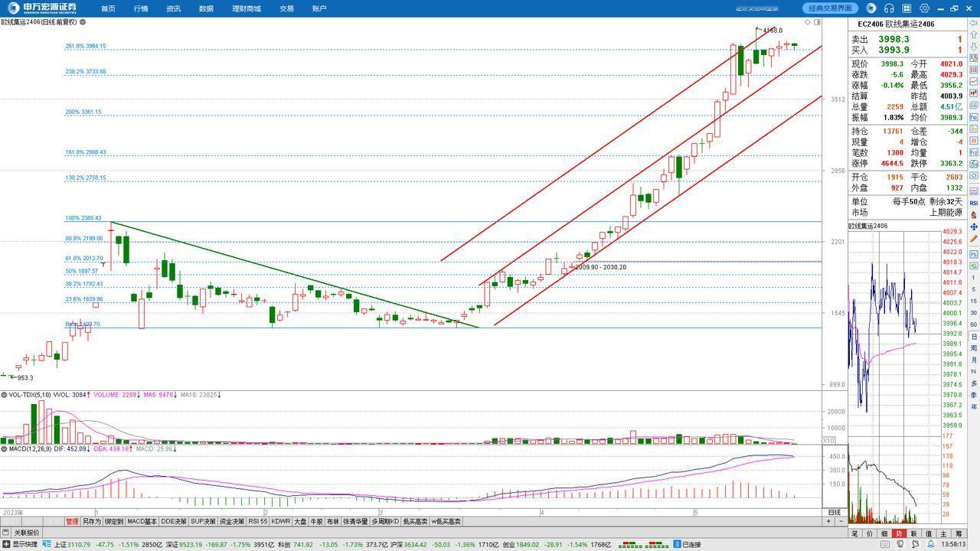Click the 上证 index value 3110.79
980x551 pixels.
pyautogui.click(x=79, y=544)
